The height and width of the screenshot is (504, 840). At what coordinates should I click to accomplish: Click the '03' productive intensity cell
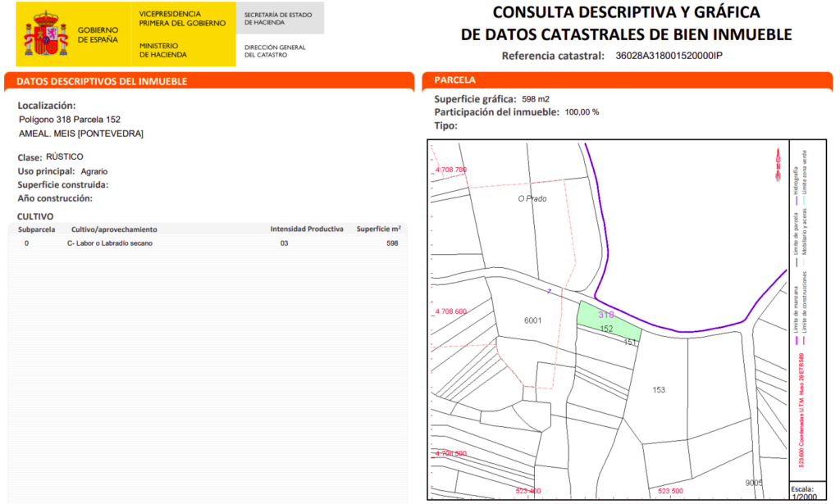coord(284,243)
